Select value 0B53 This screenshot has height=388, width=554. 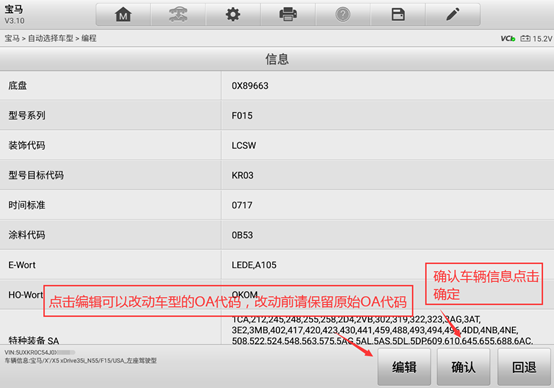[242, 235]
